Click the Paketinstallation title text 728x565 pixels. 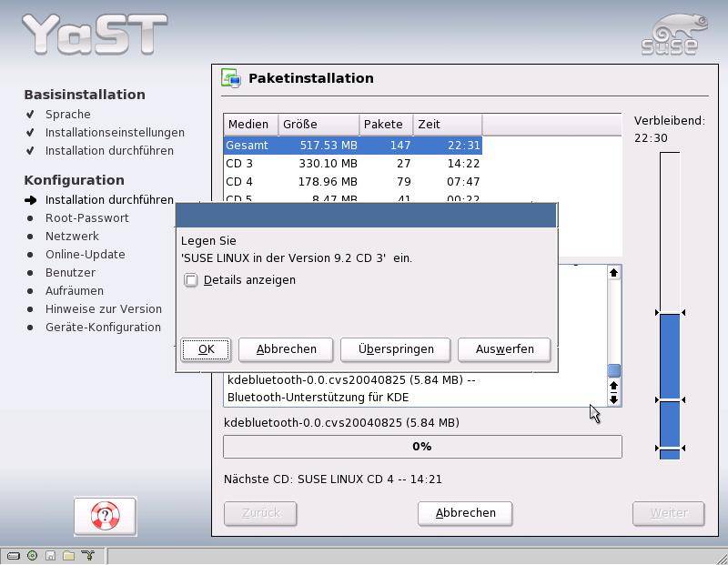pos(311,78)
